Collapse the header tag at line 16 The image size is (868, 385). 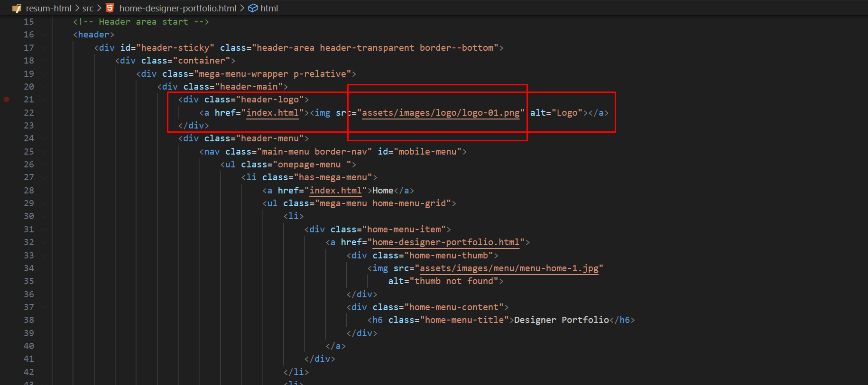tap(44, 35)
